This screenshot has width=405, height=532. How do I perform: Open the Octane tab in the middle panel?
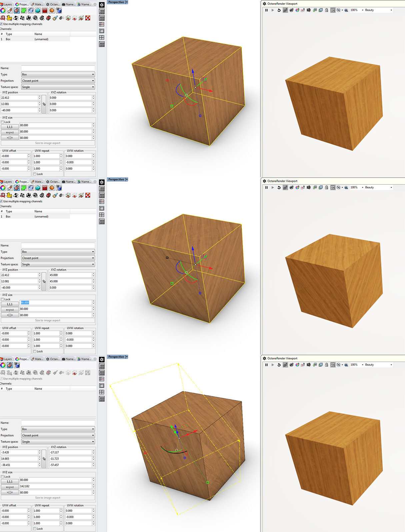(x=53, y=182)
